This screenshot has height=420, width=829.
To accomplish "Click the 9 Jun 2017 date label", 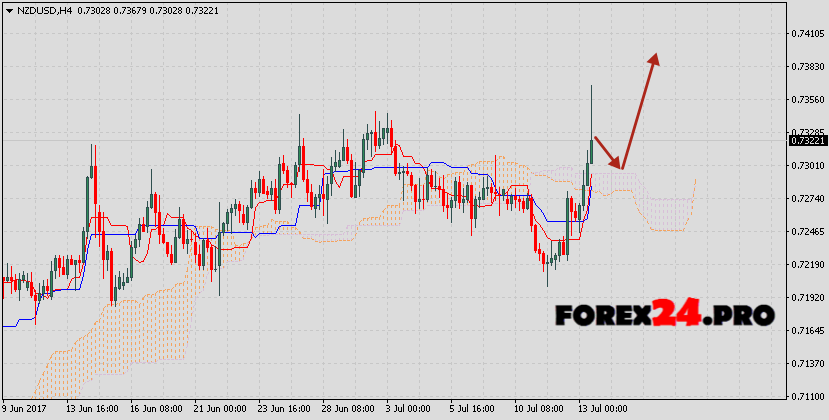I will point(24,409).
